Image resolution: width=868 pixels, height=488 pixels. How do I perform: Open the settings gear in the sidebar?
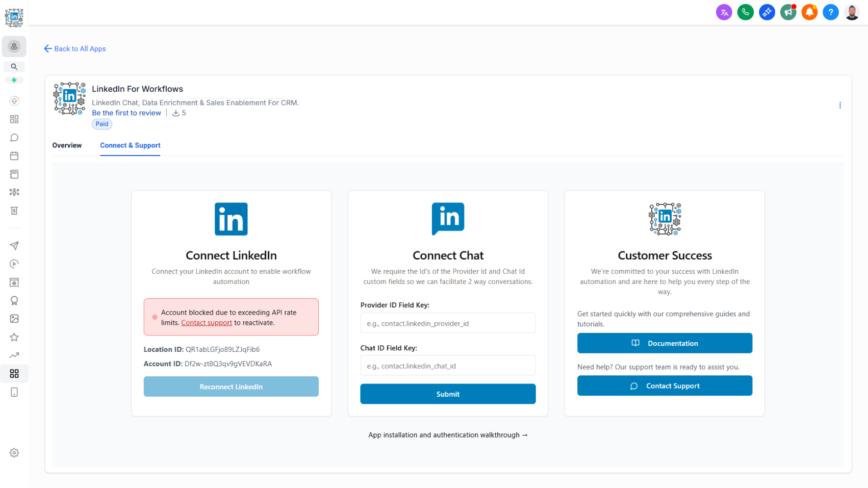[14, 453]
